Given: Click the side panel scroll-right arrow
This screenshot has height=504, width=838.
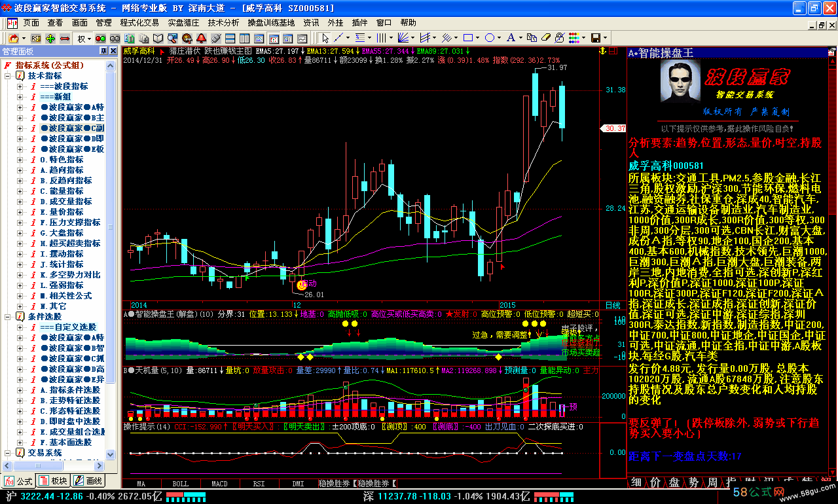Looking at the screenshot, I should 99,466.
